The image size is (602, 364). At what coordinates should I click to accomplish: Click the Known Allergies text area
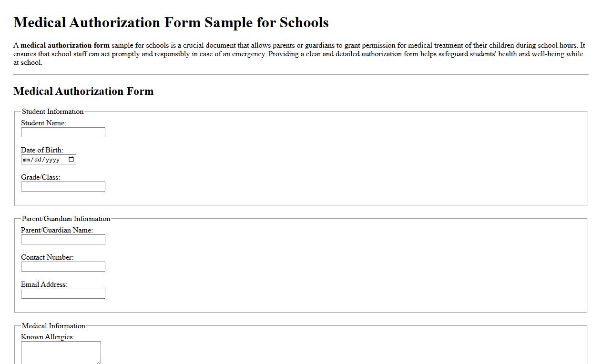[61, 352]
